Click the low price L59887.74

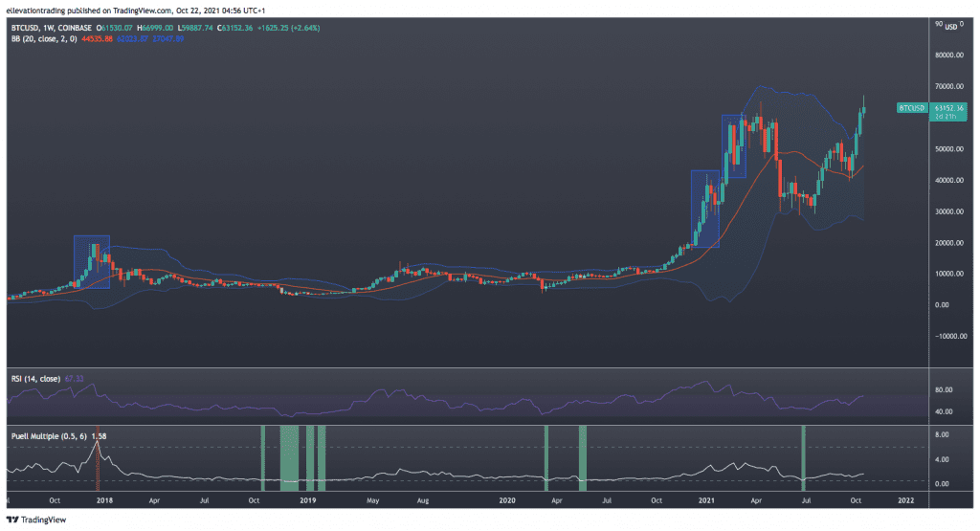pos(195,28)
